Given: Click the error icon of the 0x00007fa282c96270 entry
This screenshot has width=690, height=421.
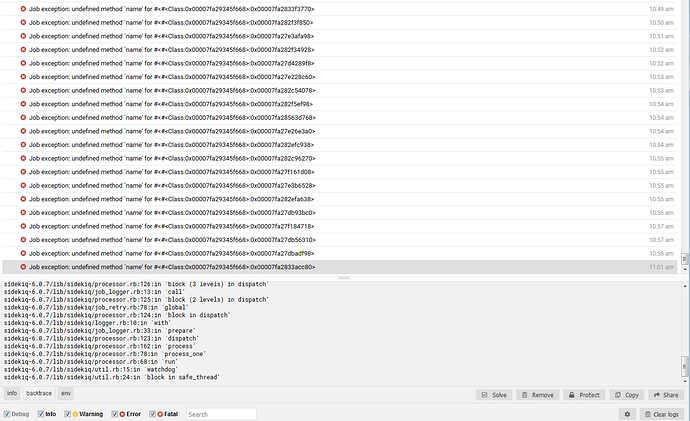Looking at the screenshot, I should point(23,158).
